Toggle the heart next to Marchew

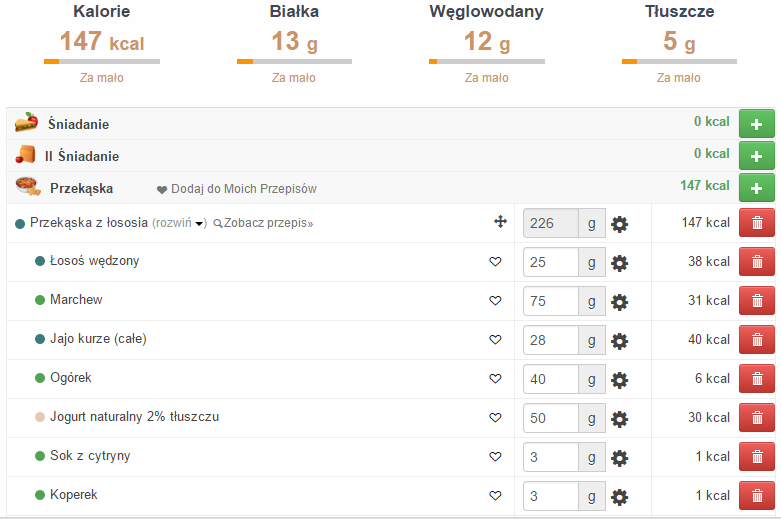click(x=494, y=301)
